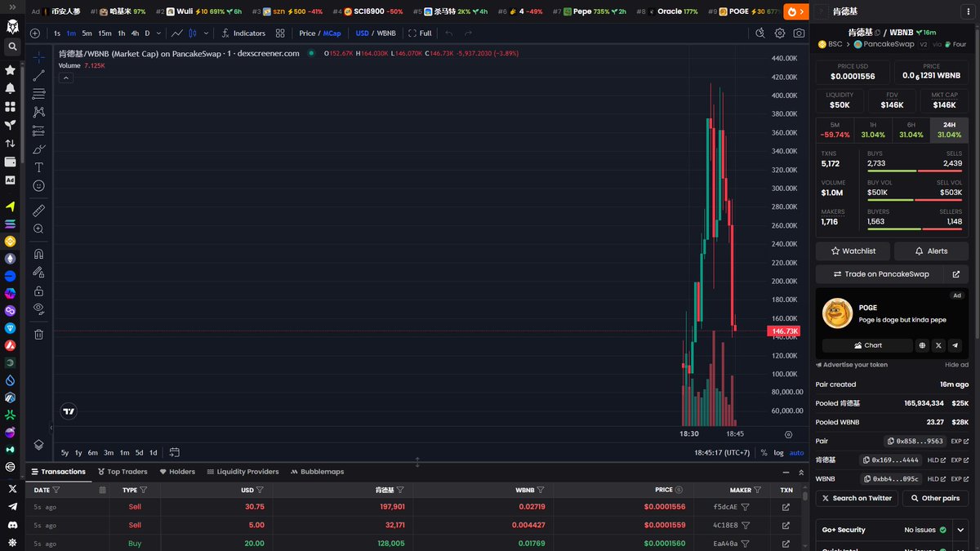Open the Indicators panel

(x=243, y=33)
